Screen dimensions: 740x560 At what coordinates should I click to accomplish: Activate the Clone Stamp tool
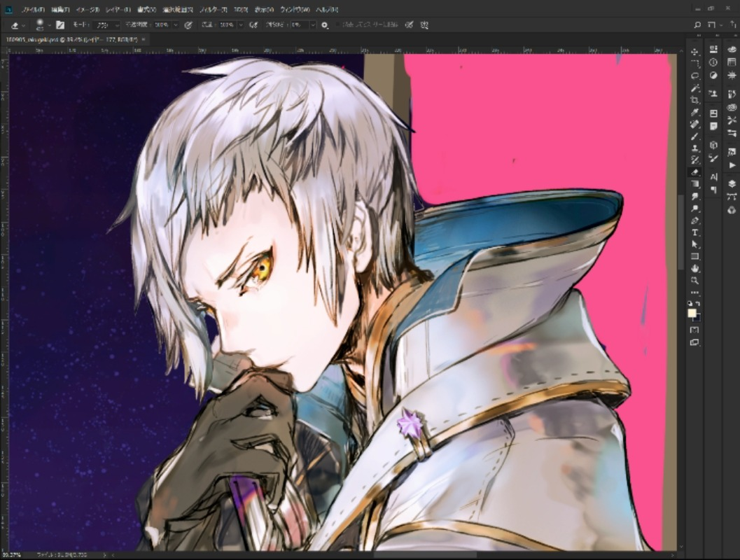(694, 148)
